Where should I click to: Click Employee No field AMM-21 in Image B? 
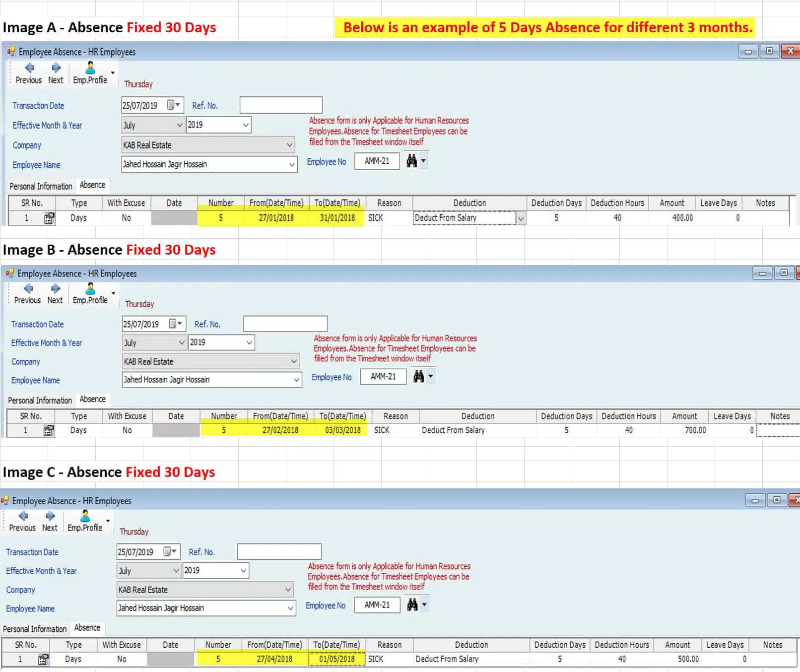[383, 377]
